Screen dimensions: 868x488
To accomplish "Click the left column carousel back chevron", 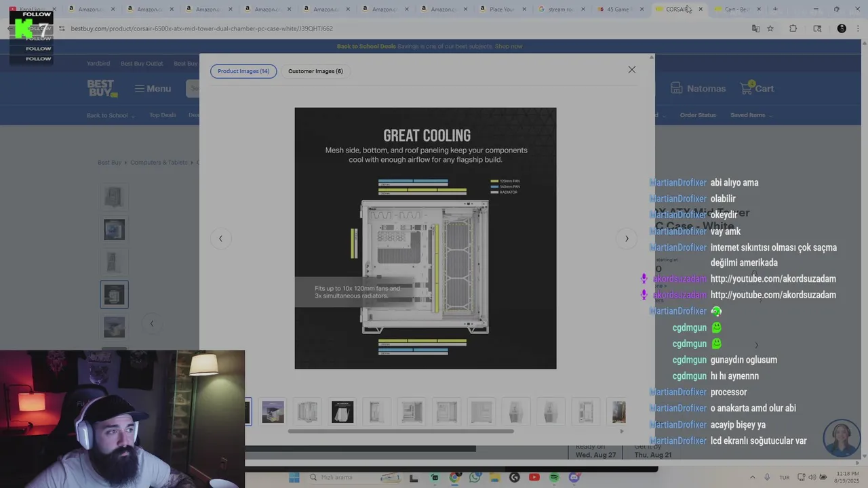I will 152,323.
